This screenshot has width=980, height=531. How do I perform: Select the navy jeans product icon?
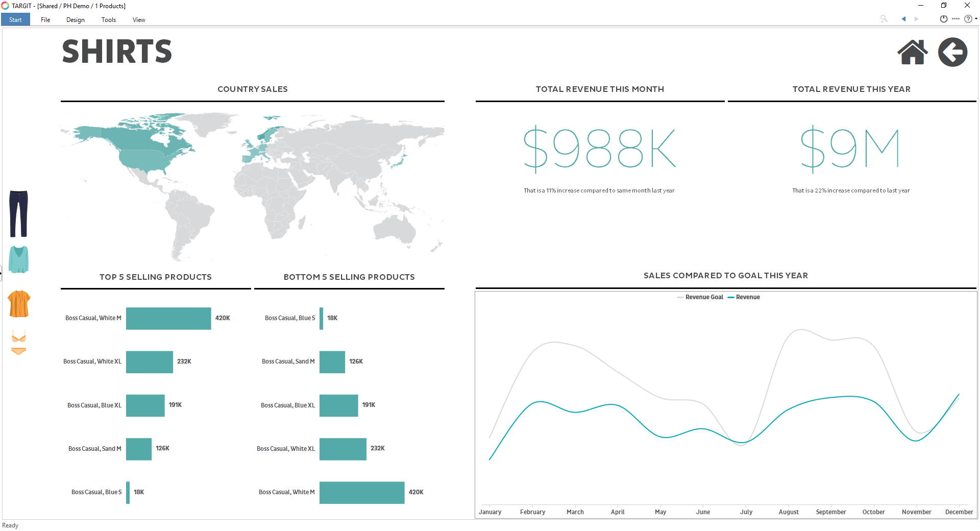click(x=19, y=213)
